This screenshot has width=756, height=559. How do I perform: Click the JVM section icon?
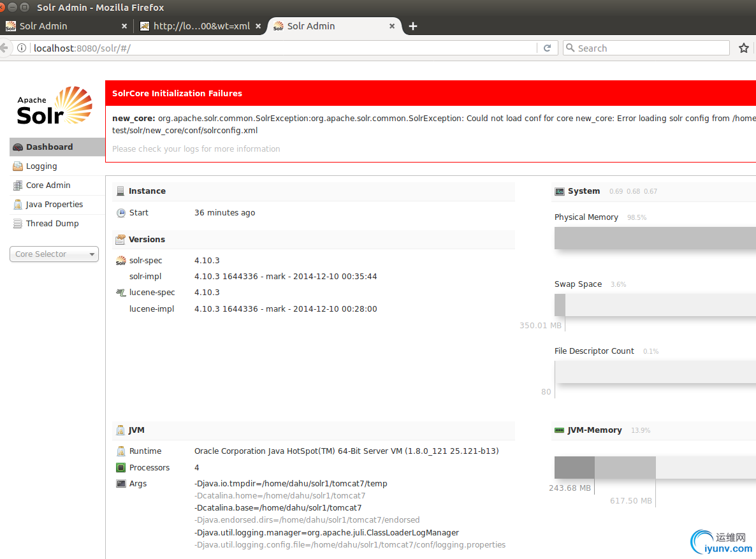click(x=120, y=430)
